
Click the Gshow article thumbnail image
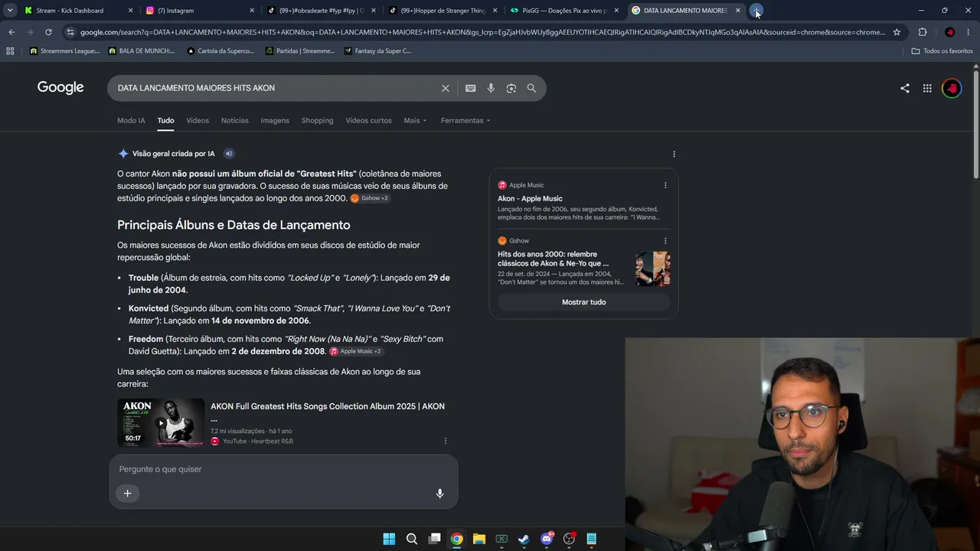(x=652, y=269)
